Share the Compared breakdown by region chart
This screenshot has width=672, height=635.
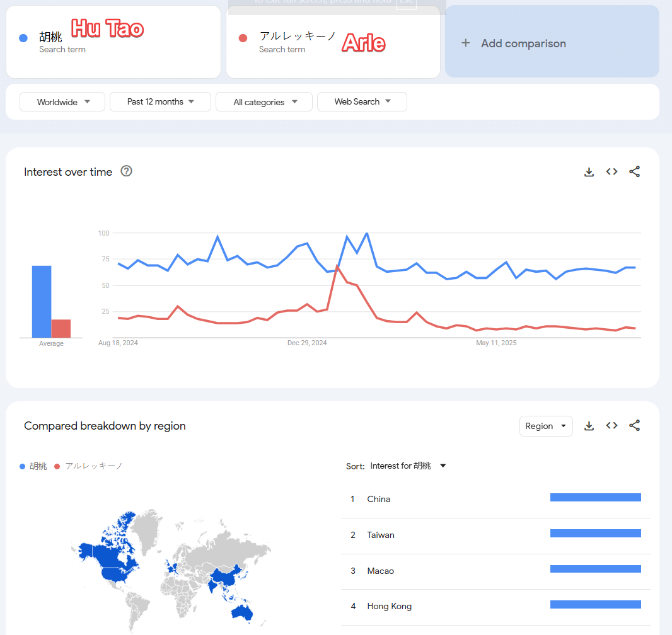click(x=634, y=426)
